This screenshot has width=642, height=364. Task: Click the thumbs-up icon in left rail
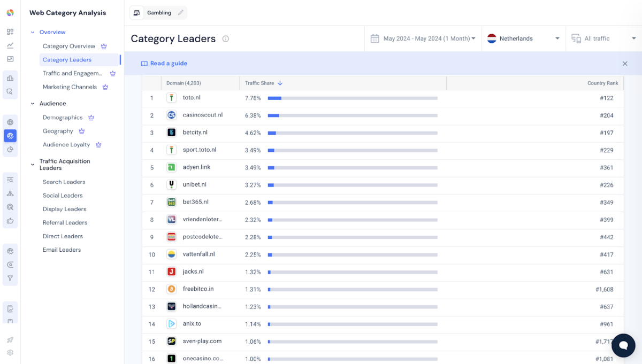pyautogui.click(x=10, y=221)
